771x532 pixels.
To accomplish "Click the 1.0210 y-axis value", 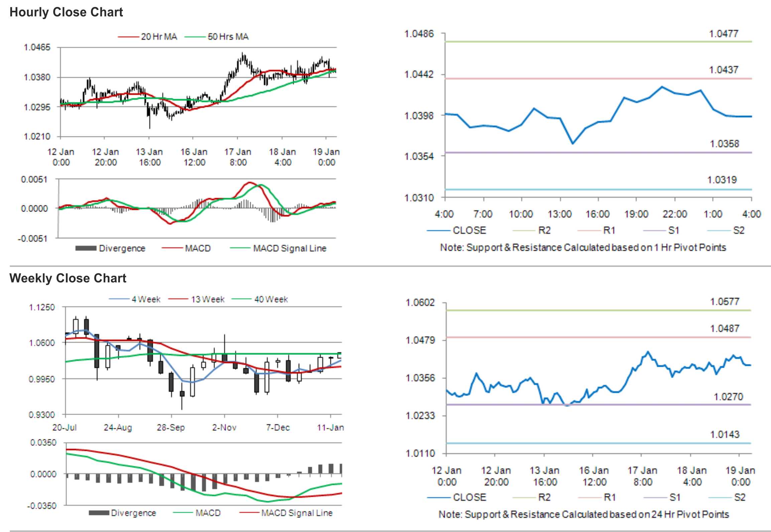I will (x=37, y=137).
